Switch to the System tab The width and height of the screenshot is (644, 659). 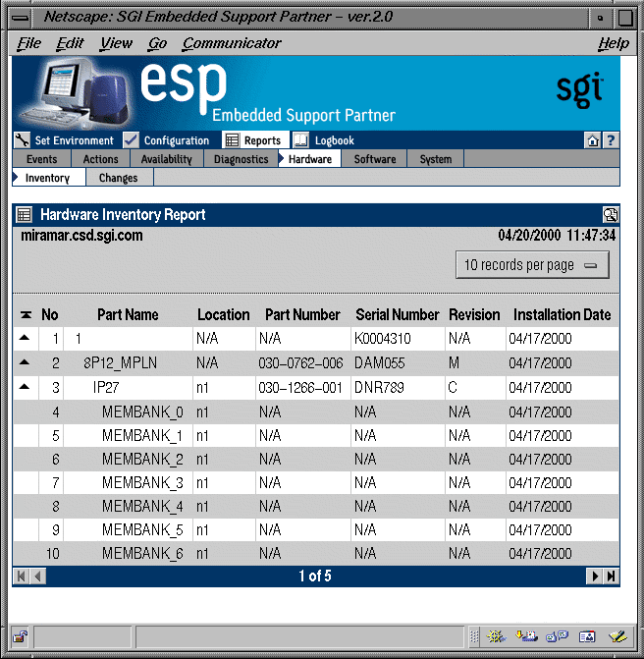tap(436, 159)
